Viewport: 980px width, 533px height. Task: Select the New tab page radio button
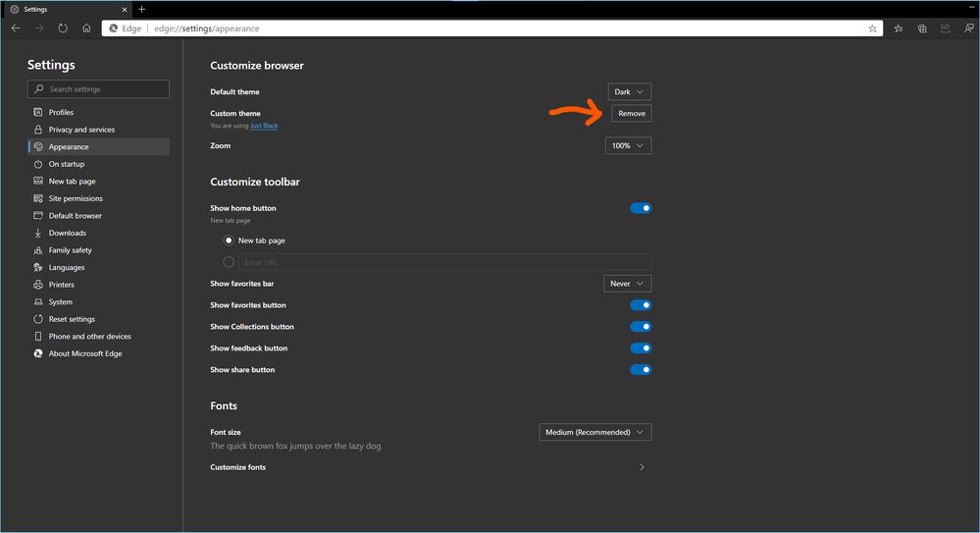229,240
